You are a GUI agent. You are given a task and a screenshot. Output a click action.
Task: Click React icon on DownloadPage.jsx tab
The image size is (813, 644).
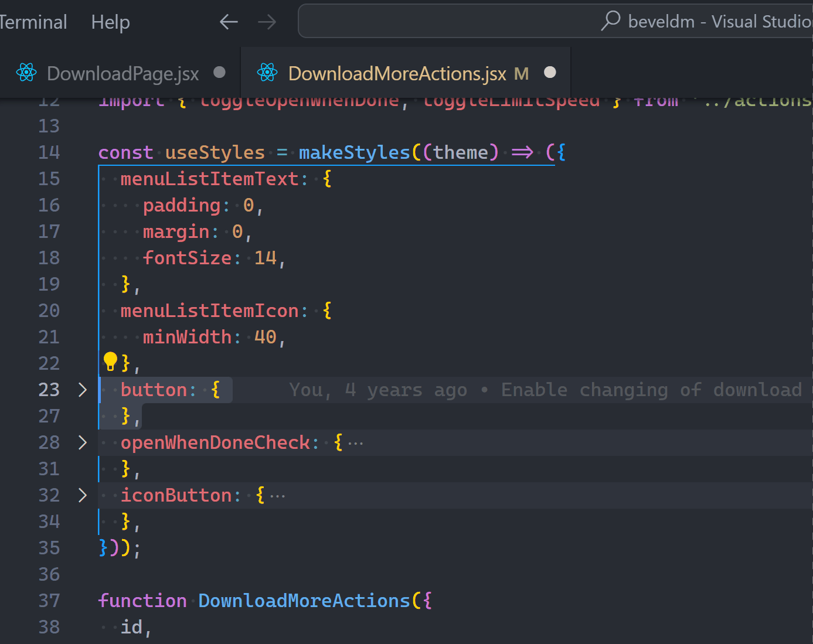point(26,73)
